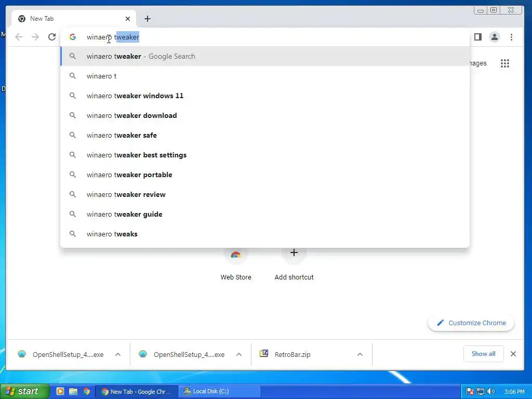Click the 3:06 PM clock
Image resolution: width=532 pixels, height=399 pixels.
point(514,392)
